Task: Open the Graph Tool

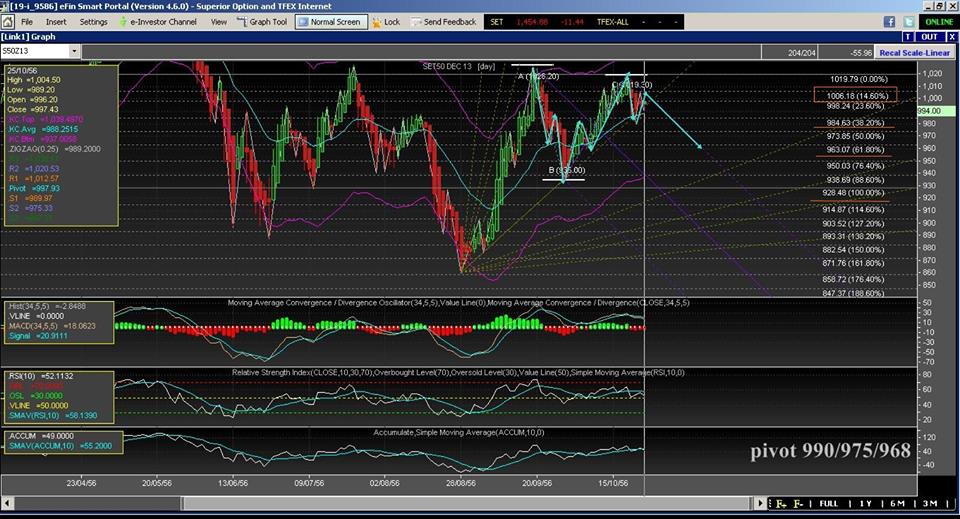Action: (x=266, y=21)
